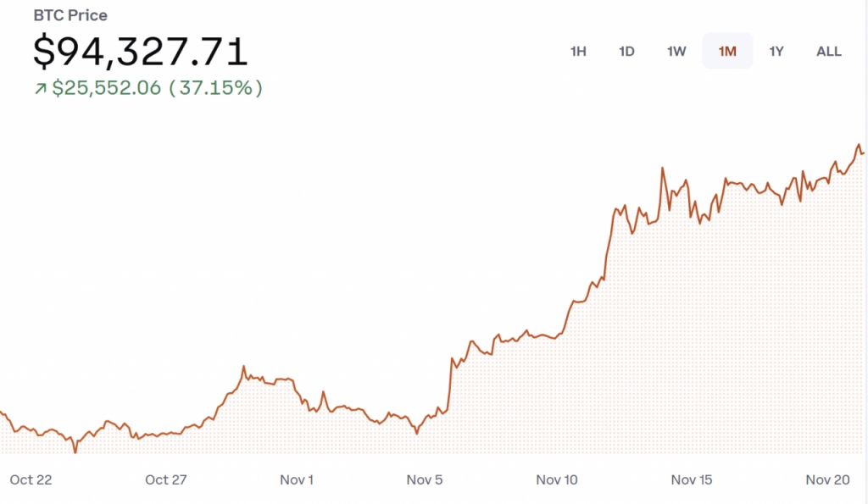The width and height of the screenshot is (868, 504).
Task: View the ALL time price history
Action: pyautogui.click(x=828, y=52)
